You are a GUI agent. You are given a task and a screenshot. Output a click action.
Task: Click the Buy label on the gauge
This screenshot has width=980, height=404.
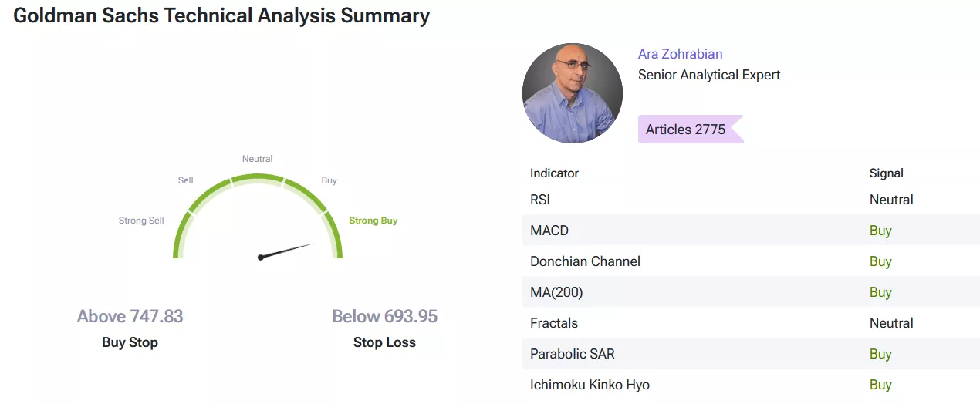point(329,180)
